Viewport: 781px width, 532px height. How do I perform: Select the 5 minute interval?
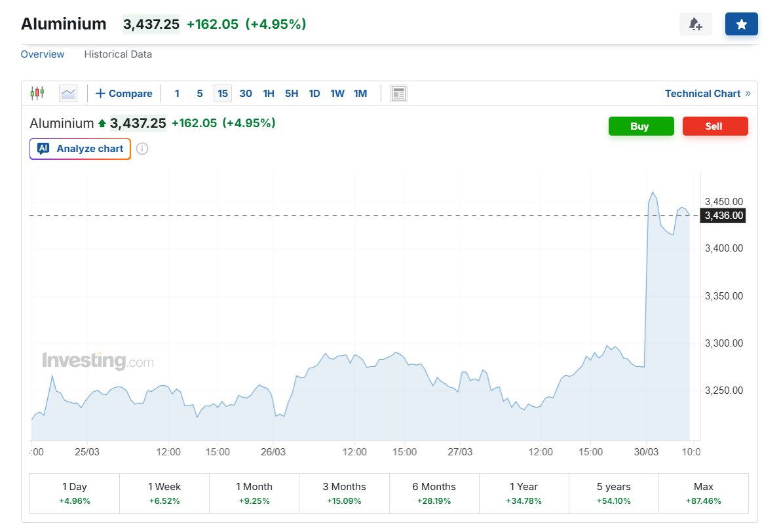point(200,93)
